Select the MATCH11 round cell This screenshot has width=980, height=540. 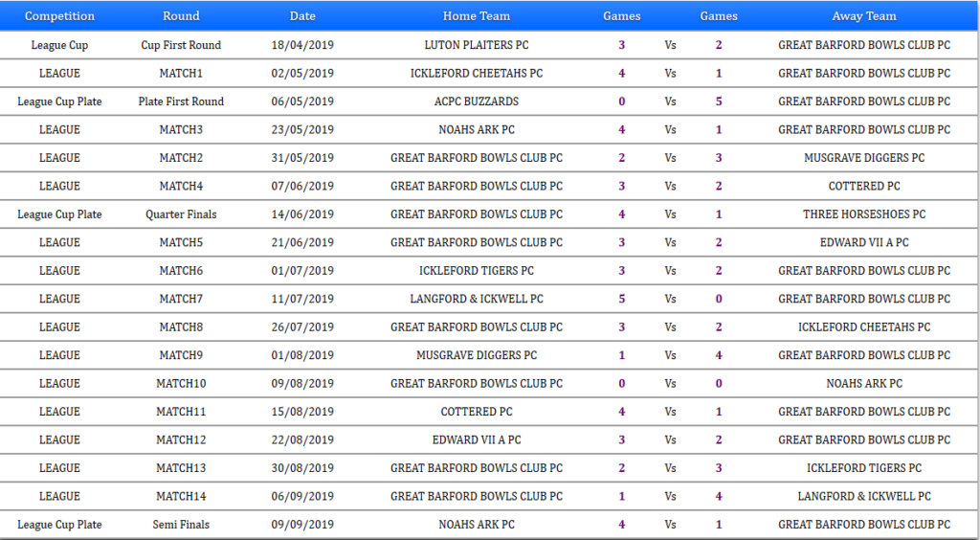tap(181, 412)
